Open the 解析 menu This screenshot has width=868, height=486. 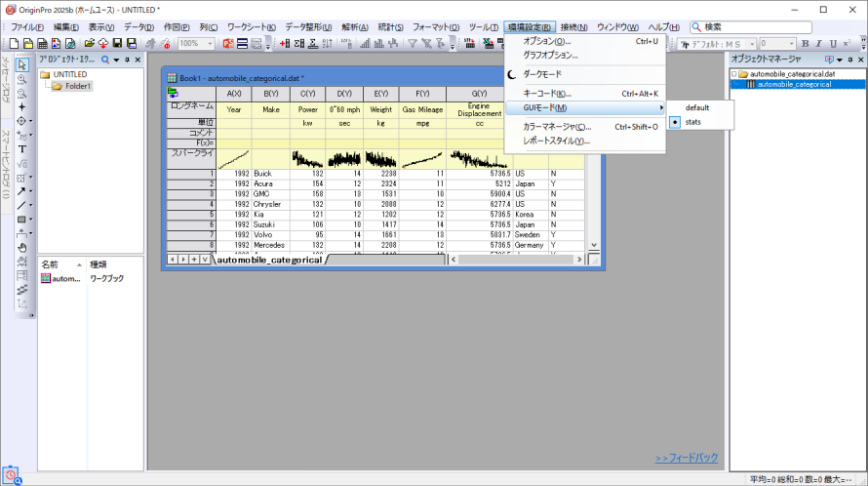(x=354, y=27)
